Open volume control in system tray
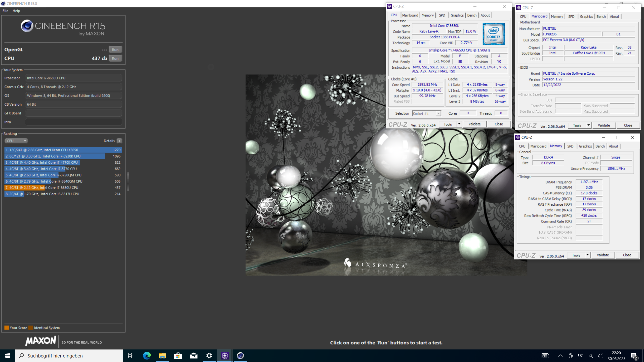This screenshot has height=362, width=644. [600, 356]
